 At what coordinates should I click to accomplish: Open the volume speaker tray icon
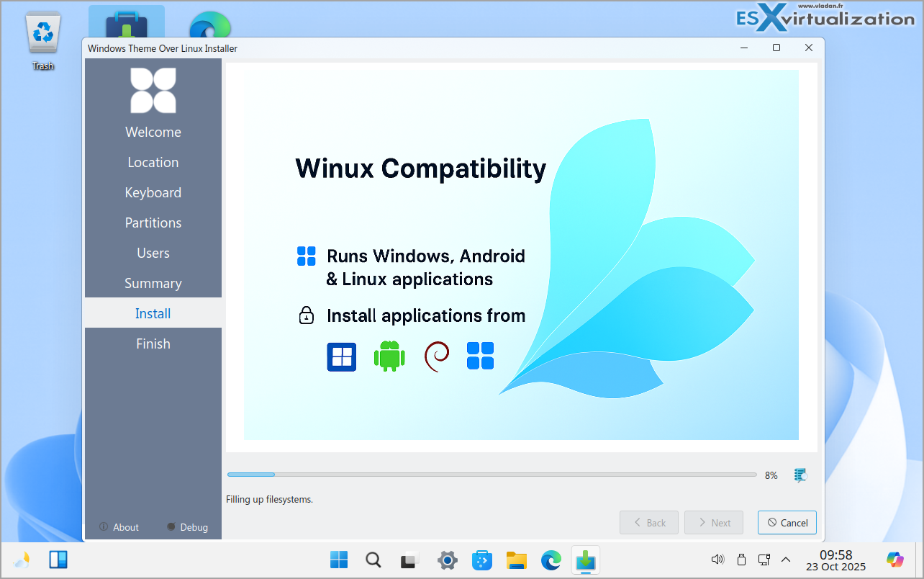coord(717,560)
